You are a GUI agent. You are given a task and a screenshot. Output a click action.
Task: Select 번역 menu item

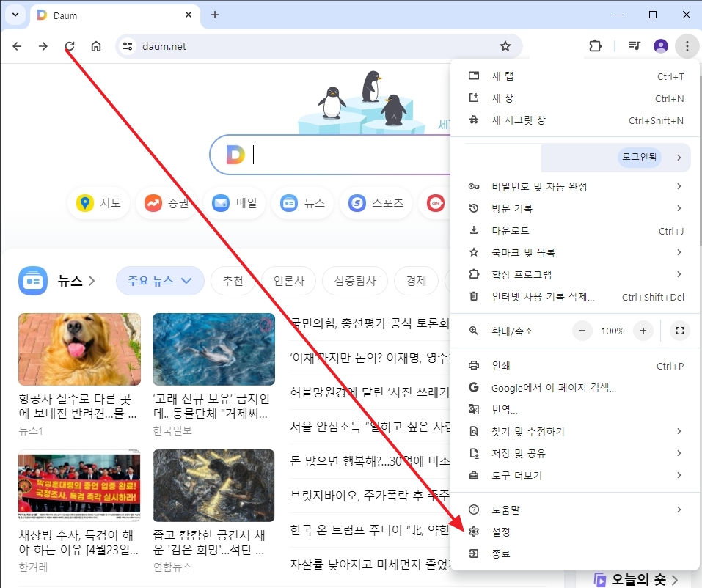click(x=575, y=409)
